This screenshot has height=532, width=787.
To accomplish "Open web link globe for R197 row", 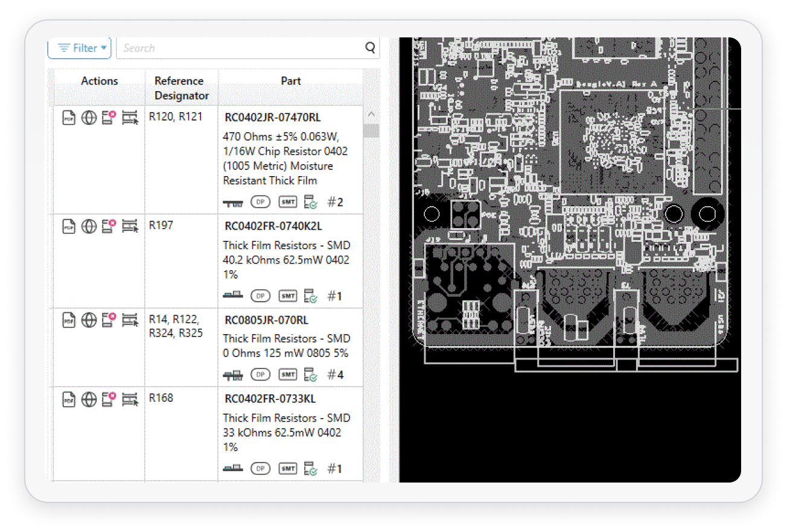I will coord(89,227).
